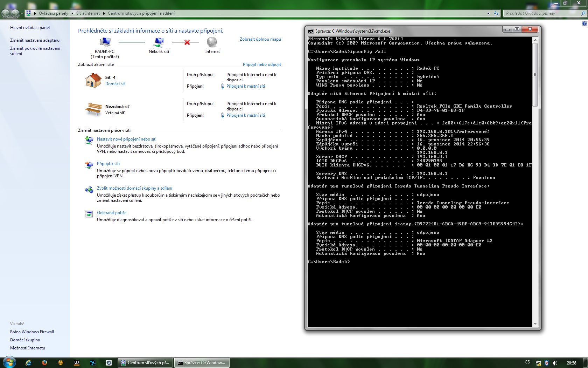
Task: Open Internet Explorer from the taskbar
Action: click(x=28, y=363)
